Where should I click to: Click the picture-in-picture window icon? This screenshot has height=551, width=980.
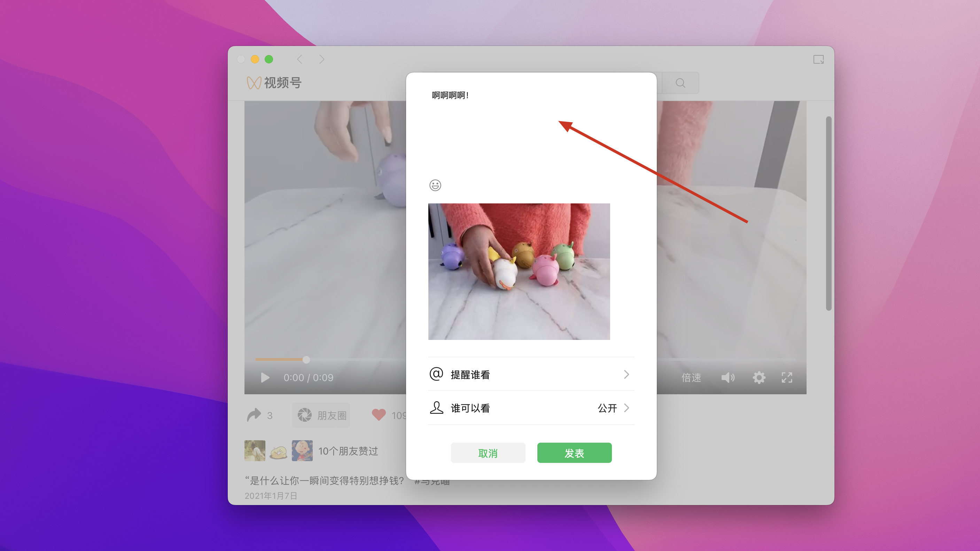pyautogui.click(x=818, y=59)
